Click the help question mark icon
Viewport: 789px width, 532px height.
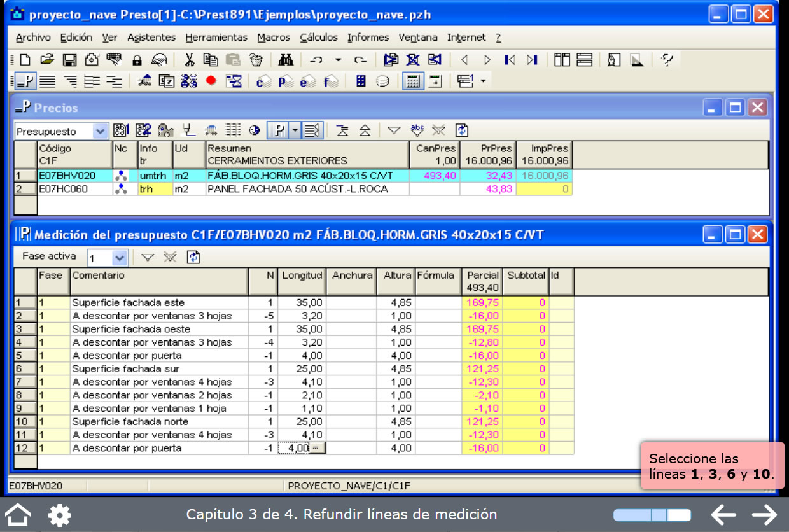pyautogui.click(x=667, y=60)
